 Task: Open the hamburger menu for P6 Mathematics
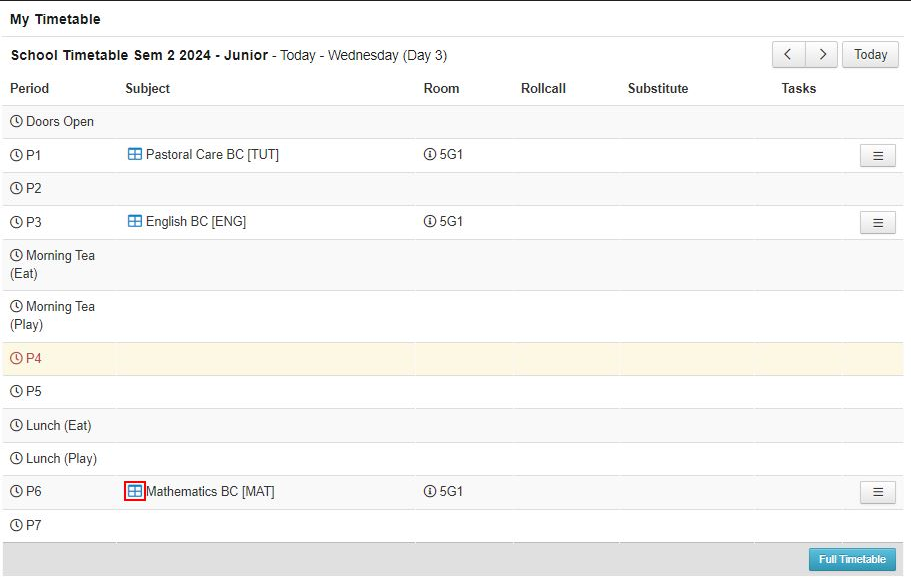877,492
